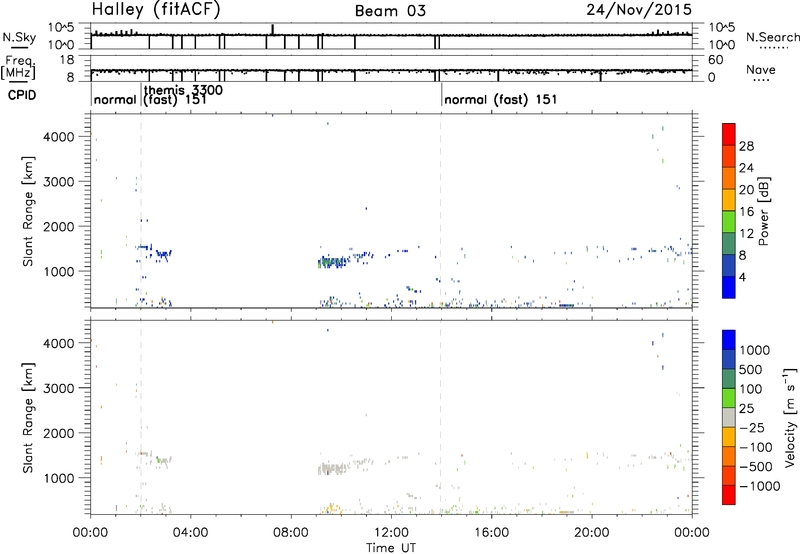The image size is (800, 554).
Task: Click the '08:00' time tick label
Action: tap(291, 533)
